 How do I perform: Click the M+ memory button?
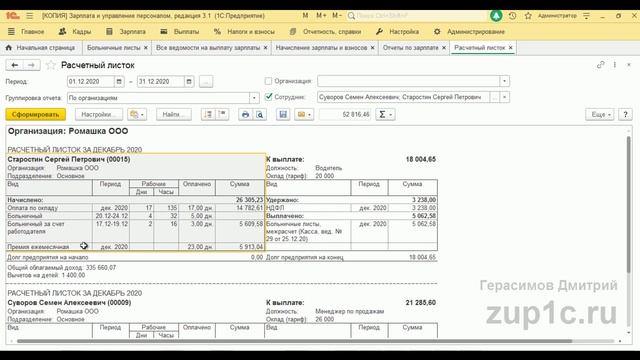(x=321, y=16)
